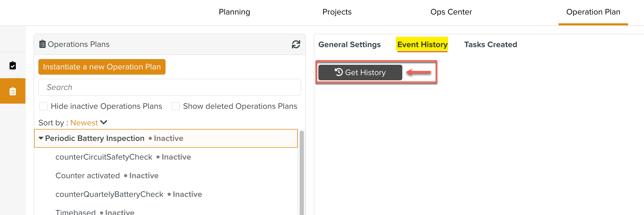Click the operations plans Search field
Screen dimensions: 644x215
[x=170, y=87]
